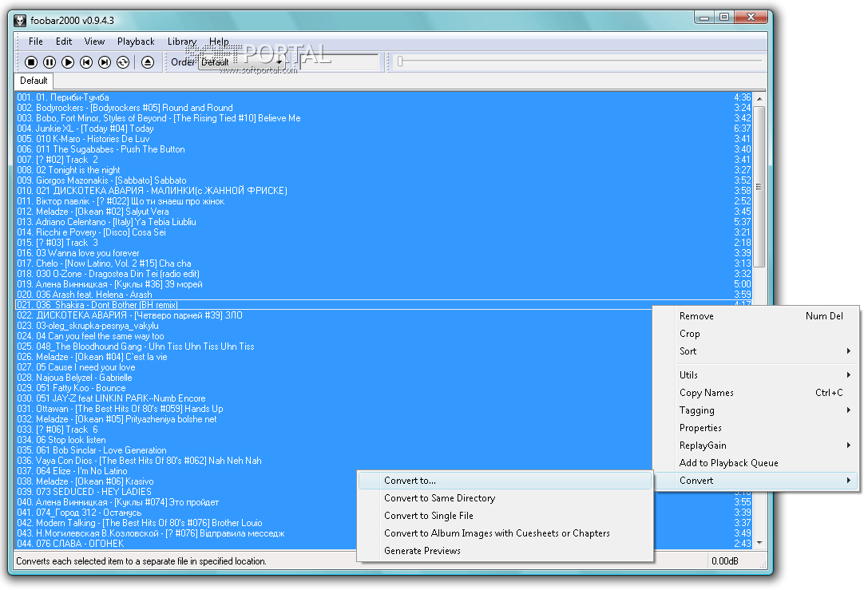868x590 pixels.
Task: Choose the Convert to... option
Action: 505,481
